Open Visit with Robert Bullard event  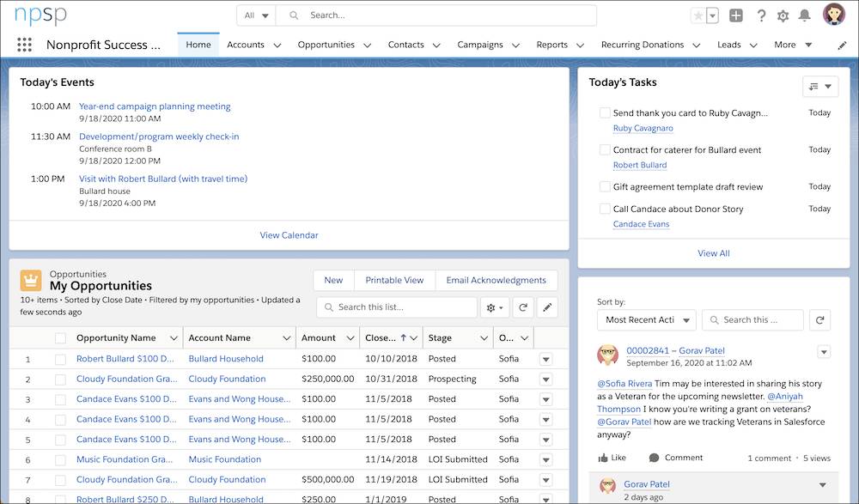[163, 179]
